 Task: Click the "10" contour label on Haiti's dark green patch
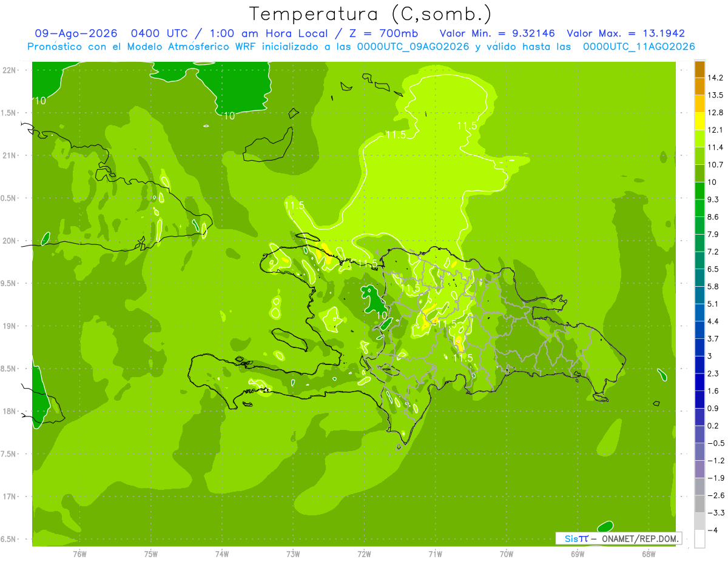[x=382, y=315]
